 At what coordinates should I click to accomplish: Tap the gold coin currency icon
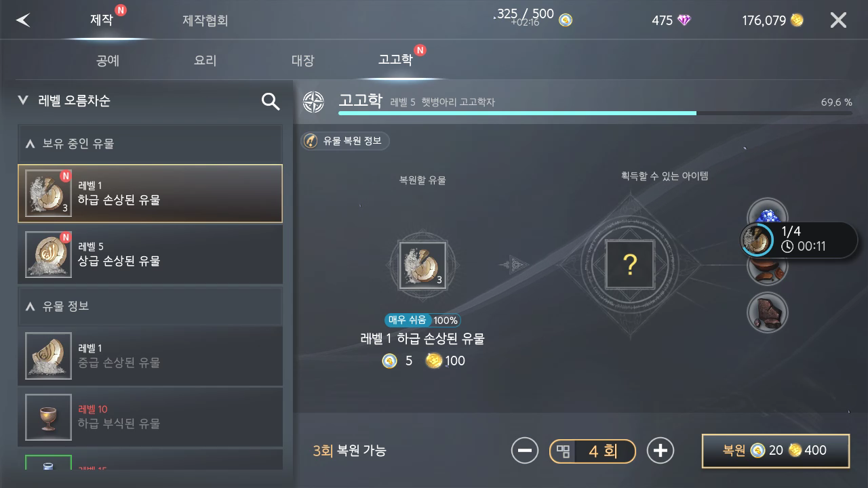tap(797, 20)
